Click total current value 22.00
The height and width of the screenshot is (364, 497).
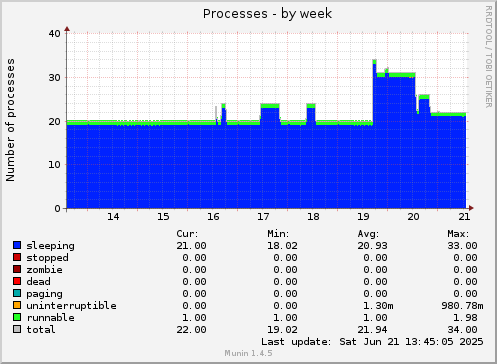click(191, 330)
